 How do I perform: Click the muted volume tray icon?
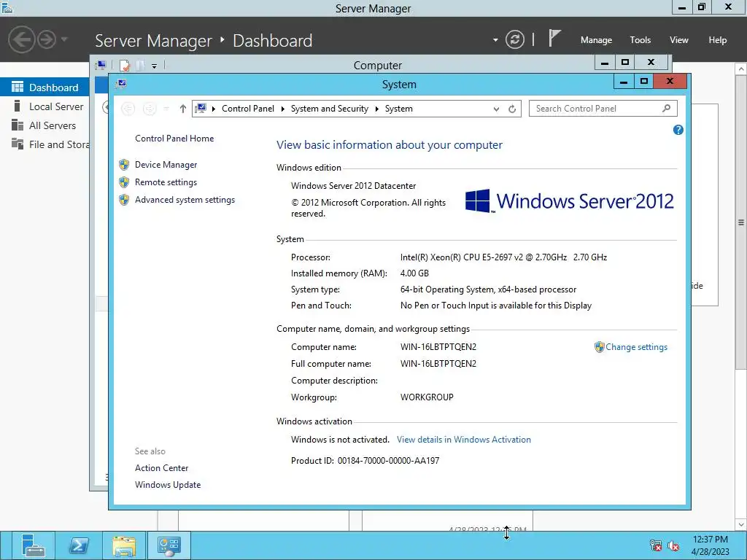pyautogui.click(x=673, y=545)
